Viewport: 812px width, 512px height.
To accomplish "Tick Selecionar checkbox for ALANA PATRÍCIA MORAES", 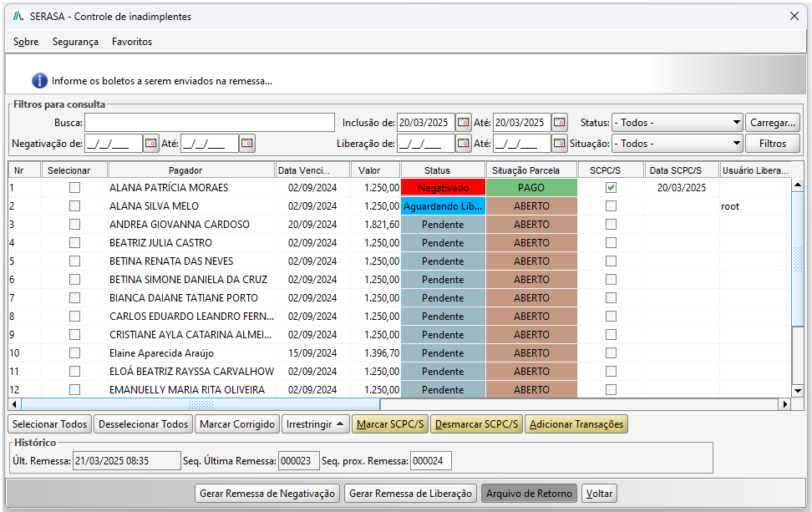I will [x=74, y=187].
